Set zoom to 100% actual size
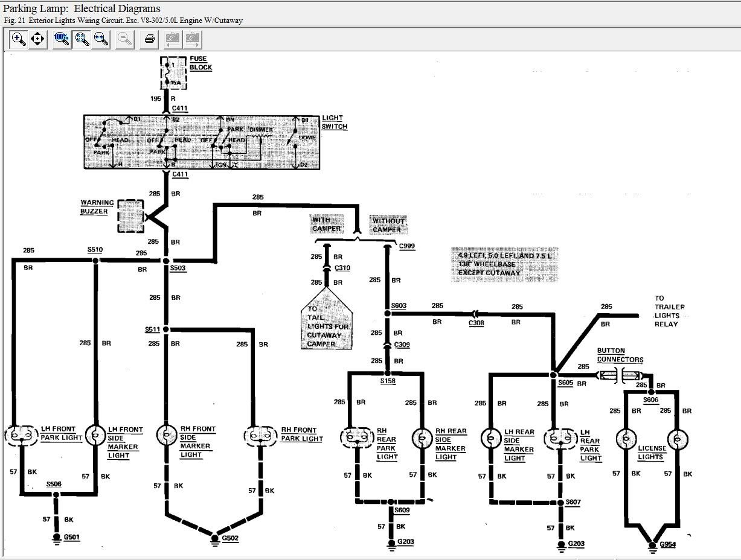Image resolution: width=741 pixels, height=560 pixels. [x=61, y=39]
